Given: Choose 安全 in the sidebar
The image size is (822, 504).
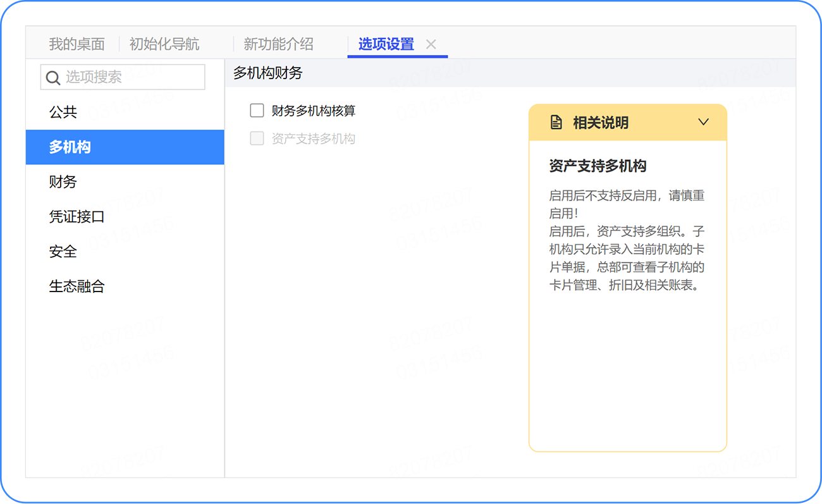Looking at the screenshot, I should pos(125,252).
